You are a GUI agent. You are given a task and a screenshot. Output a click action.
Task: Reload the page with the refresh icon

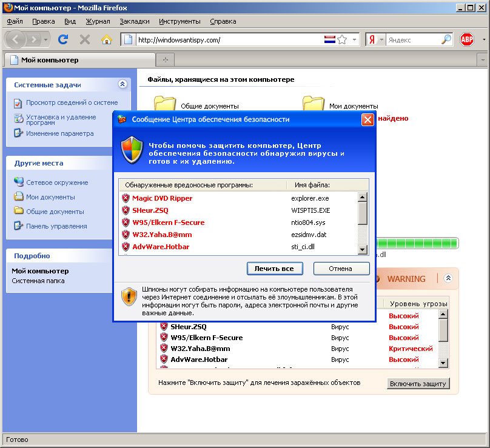(x=63, y=39)
